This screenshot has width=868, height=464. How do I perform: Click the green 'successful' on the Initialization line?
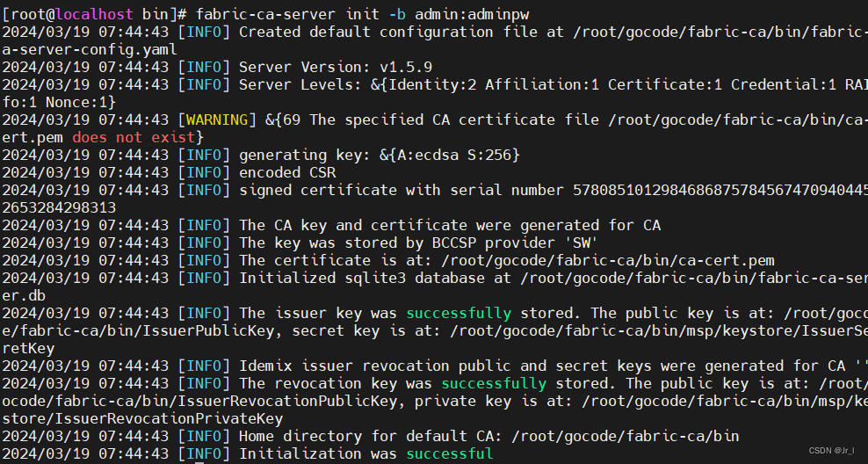coord(450,454)
